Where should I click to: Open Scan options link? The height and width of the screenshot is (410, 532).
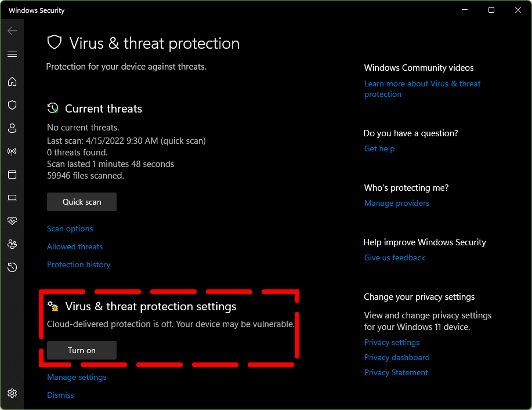pyautogui.click(x=70, y=228)
